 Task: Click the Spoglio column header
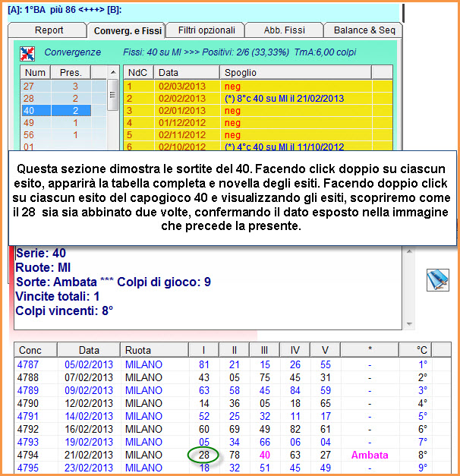[x=295, y=73]
